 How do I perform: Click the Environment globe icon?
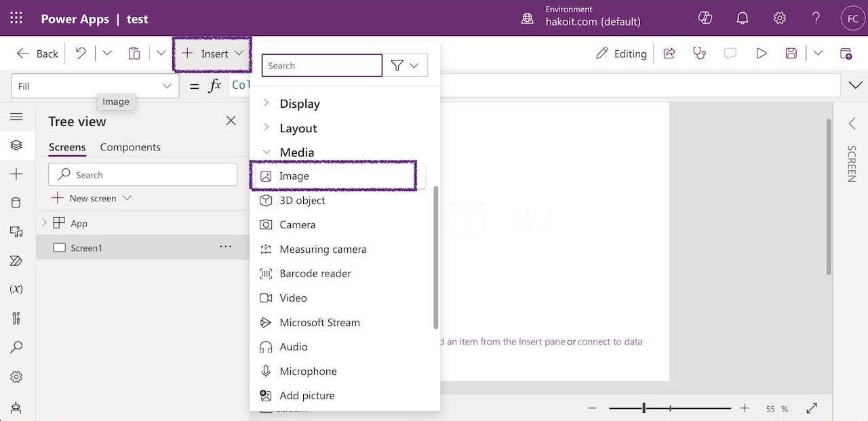[528, 18]
